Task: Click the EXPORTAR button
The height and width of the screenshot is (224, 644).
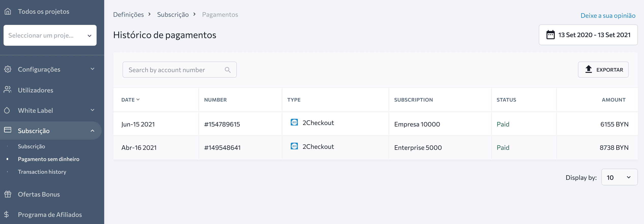Action: (x=603, y=70)
